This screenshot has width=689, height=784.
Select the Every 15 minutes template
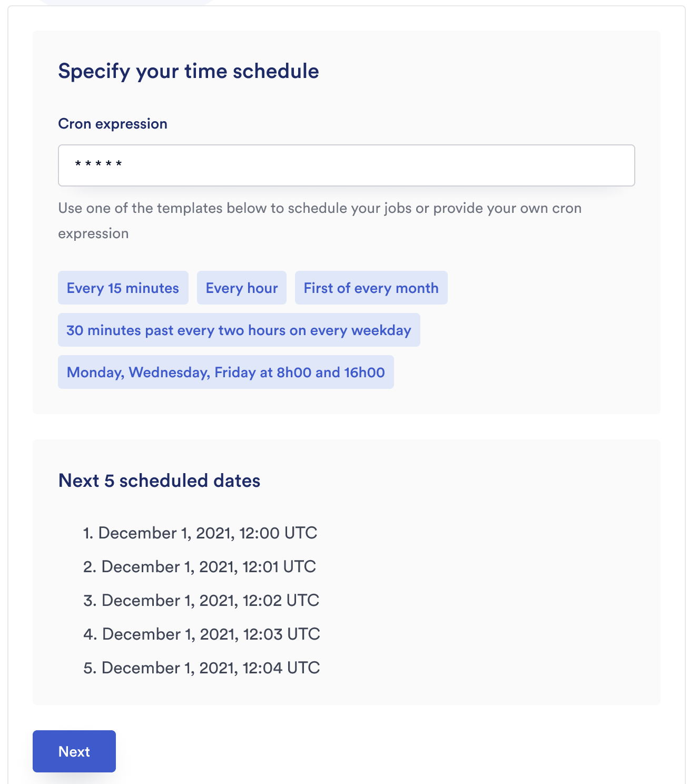pos(123,288)
